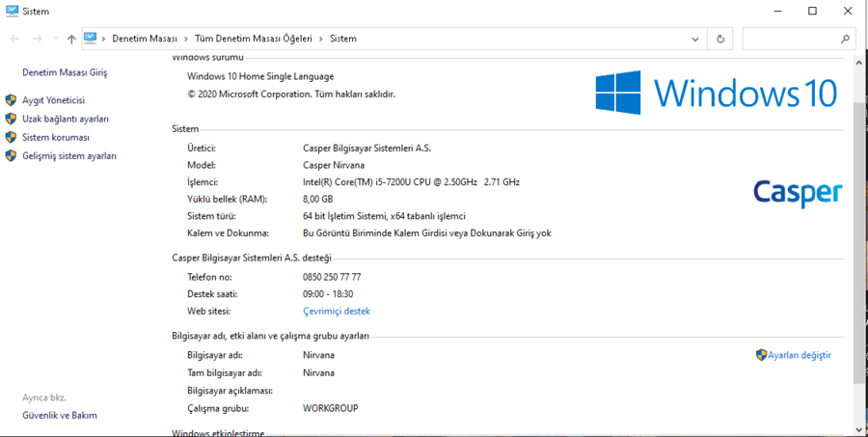
Task: Click the Back navigation arrow
Action: (x=14, y=39)
